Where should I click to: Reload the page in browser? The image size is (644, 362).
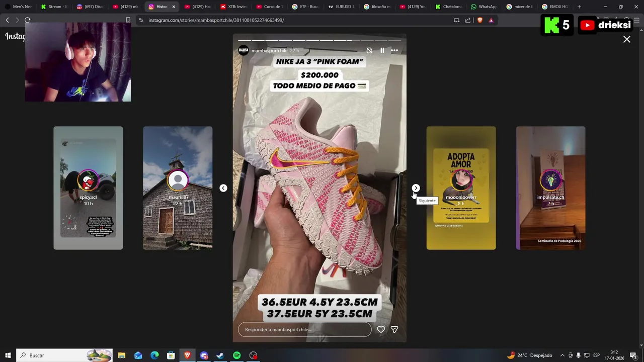click(x=28, y=20)
